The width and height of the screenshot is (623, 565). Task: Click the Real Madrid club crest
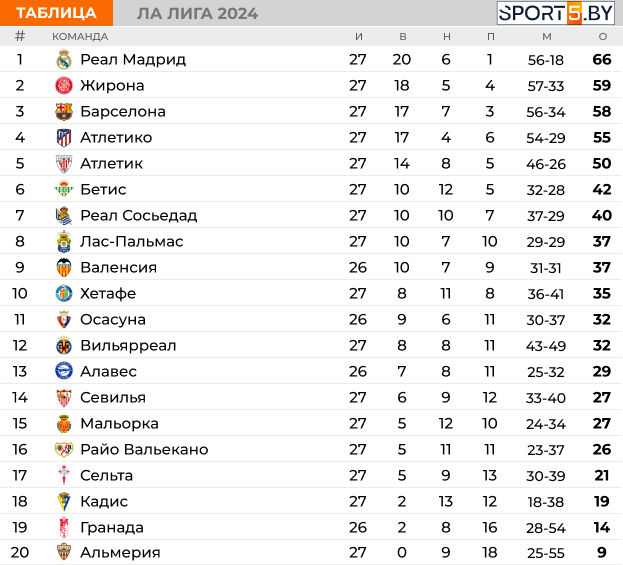click(64, 60)
